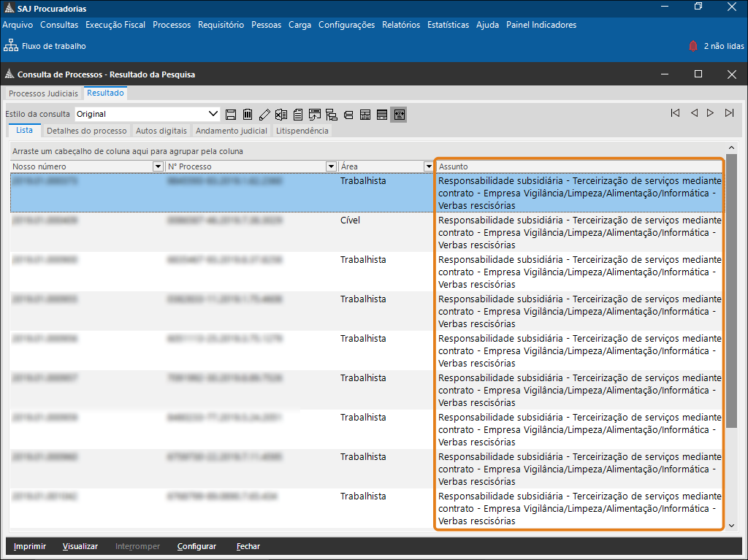Open the N° Processo column filter
748x560 pixels.
(x=331, y=166)
